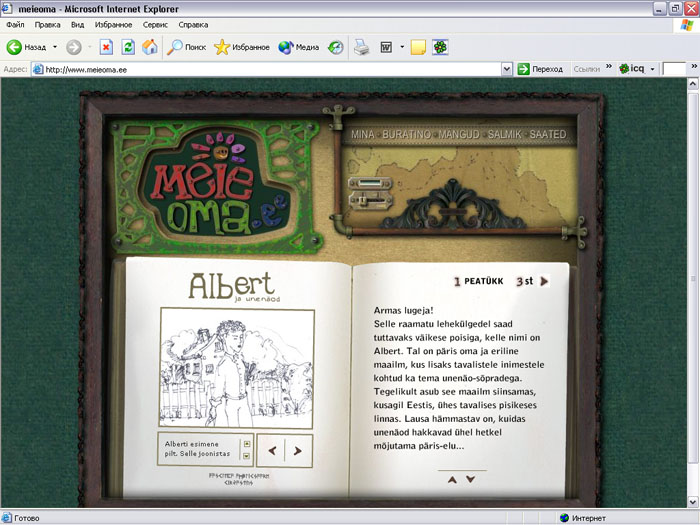Image resolution: width=700 pixels, height=525 pixels.
Task: Click the Интернет zone status indicator
Action: 583,518
